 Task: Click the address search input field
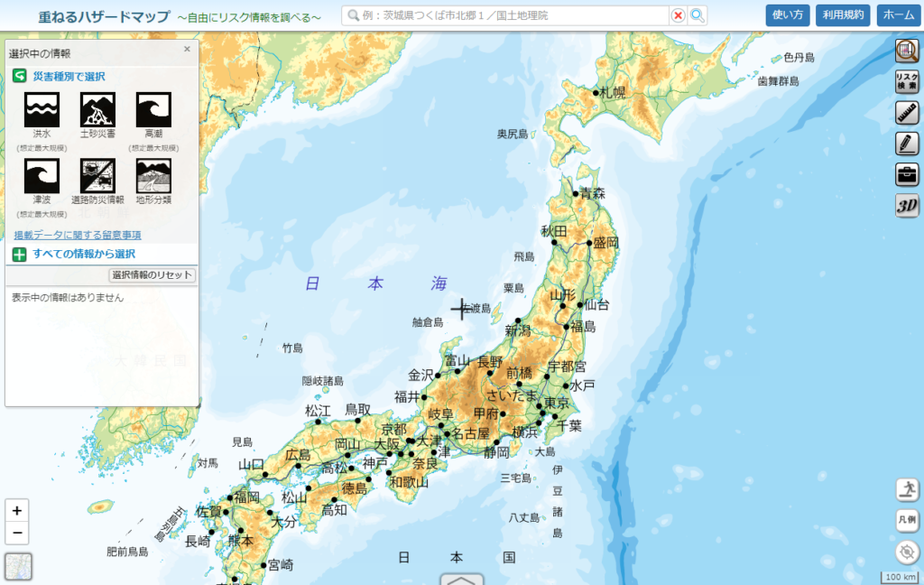click(507, 15)
